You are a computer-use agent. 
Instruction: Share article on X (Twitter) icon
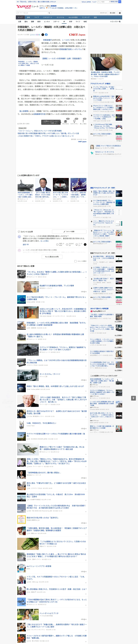(x=43, y=35)
